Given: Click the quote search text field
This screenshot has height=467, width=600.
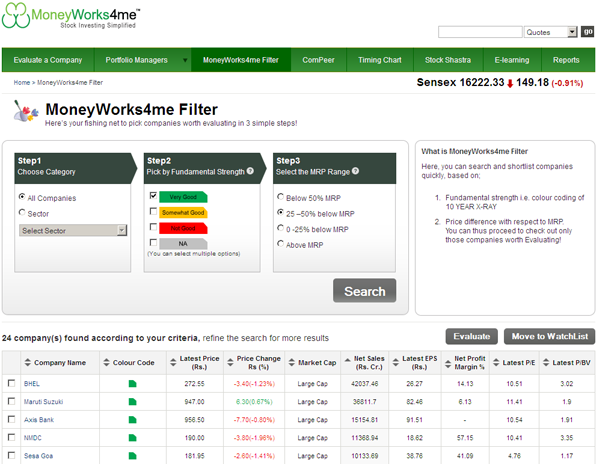Looking at the screenshot, I should [480, 32].
